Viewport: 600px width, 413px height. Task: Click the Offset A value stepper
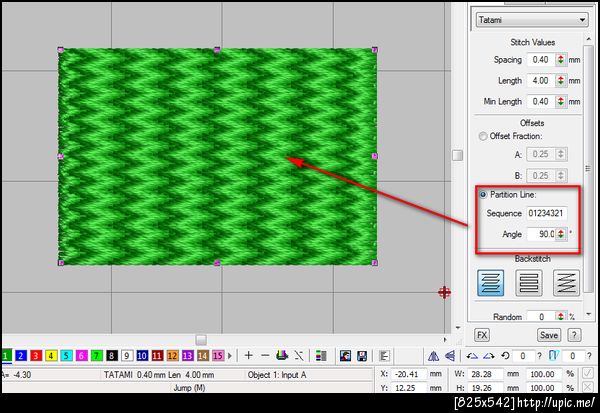tap(561, 154)
